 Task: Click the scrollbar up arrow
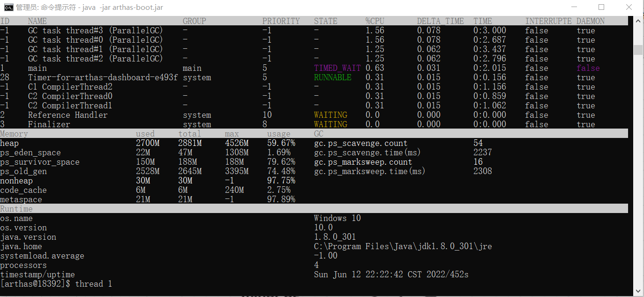click(x=637, y=21)
